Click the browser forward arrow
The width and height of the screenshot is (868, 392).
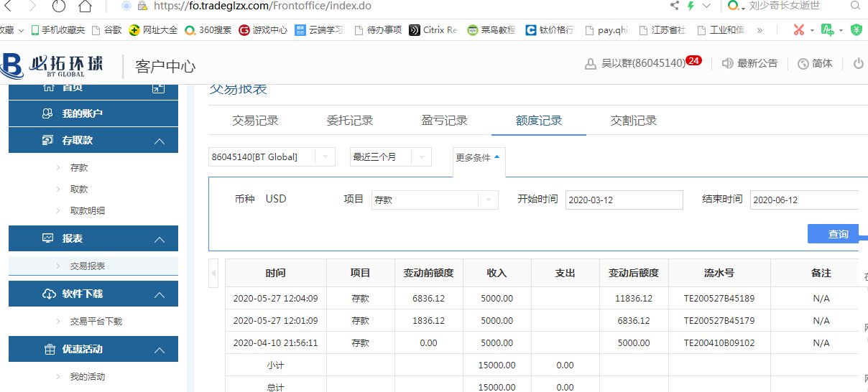[32, 6]
